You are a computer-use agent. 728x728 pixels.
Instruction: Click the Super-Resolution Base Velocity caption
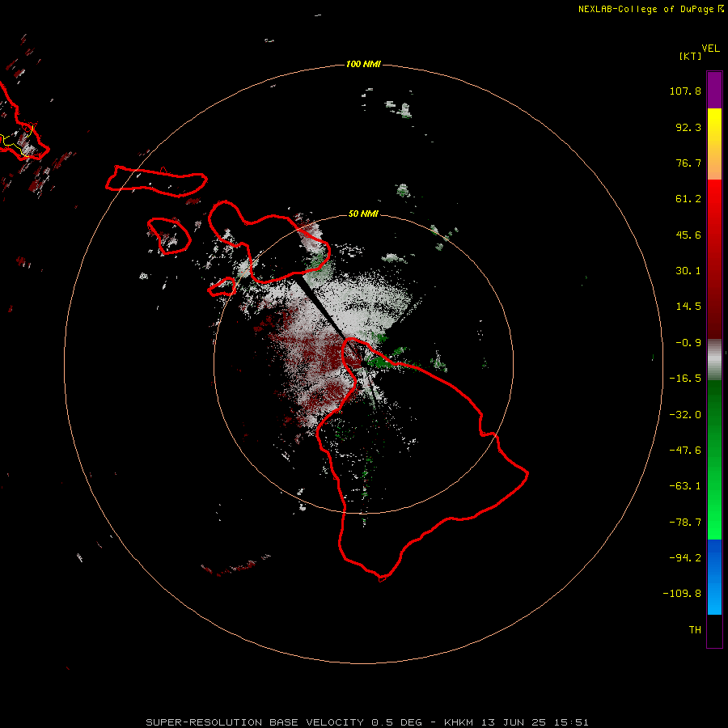[x=366, y=722]
